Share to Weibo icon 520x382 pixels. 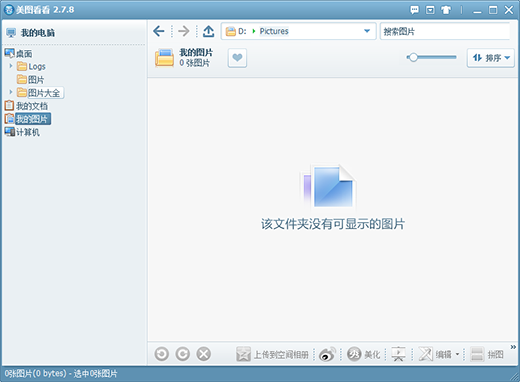click(x=327, y=354)
